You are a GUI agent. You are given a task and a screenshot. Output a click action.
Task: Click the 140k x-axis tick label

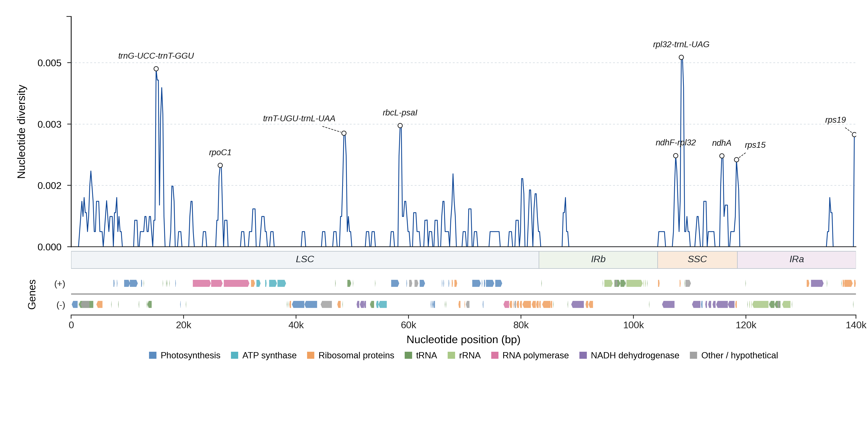pyautogui.click(x=856, y=325)
